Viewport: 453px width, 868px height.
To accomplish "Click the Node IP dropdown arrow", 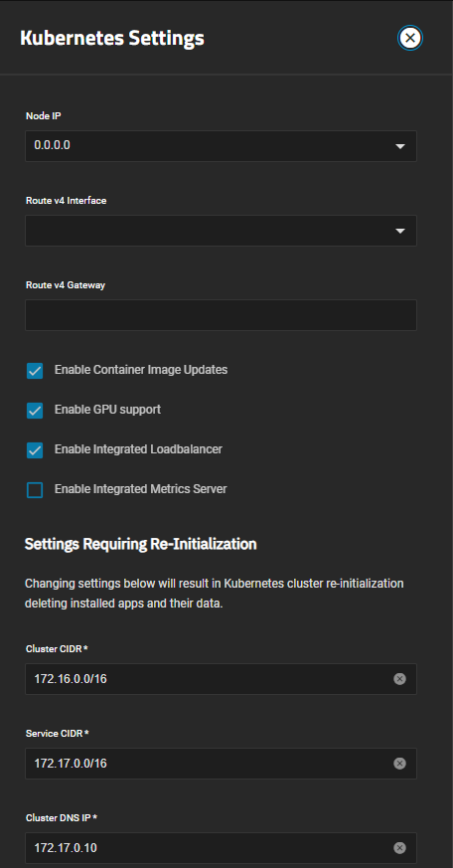I will pos(400,146).
